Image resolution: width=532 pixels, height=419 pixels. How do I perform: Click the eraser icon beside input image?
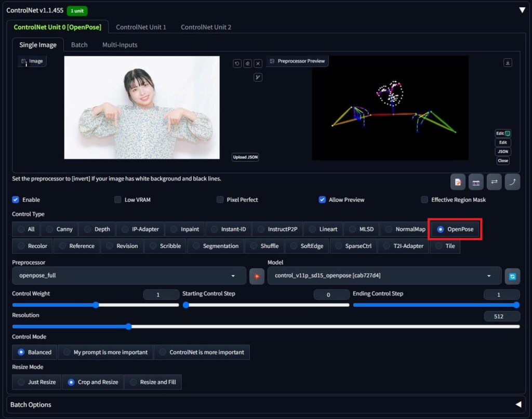247,63
